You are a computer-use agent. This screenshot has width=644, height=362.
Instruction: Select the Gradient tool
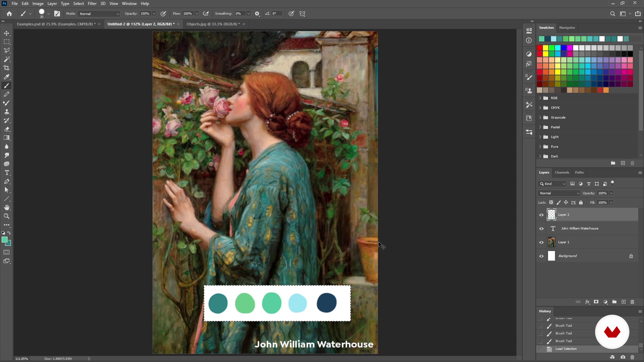pos(7,138)
